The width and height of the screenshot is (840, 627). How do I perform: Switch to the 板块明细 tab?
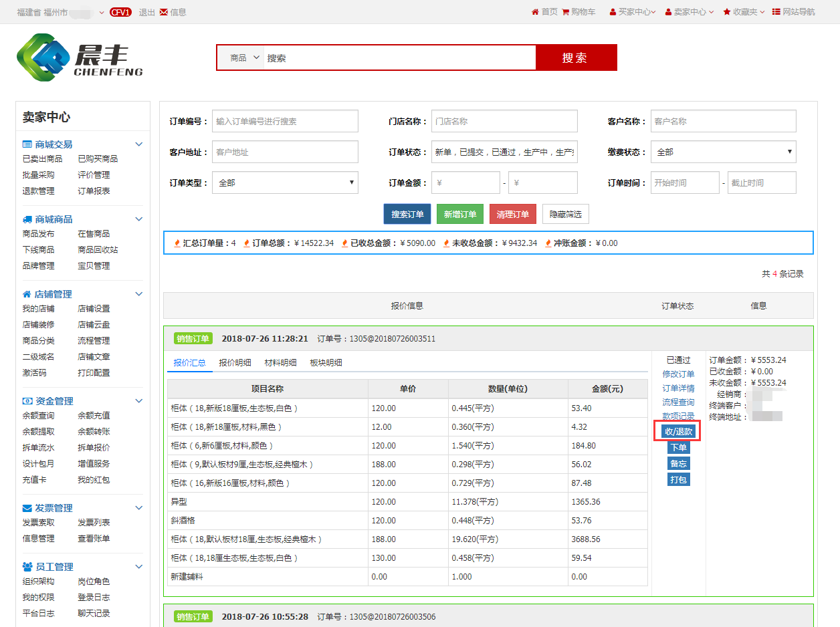click(x=326, y=363)
